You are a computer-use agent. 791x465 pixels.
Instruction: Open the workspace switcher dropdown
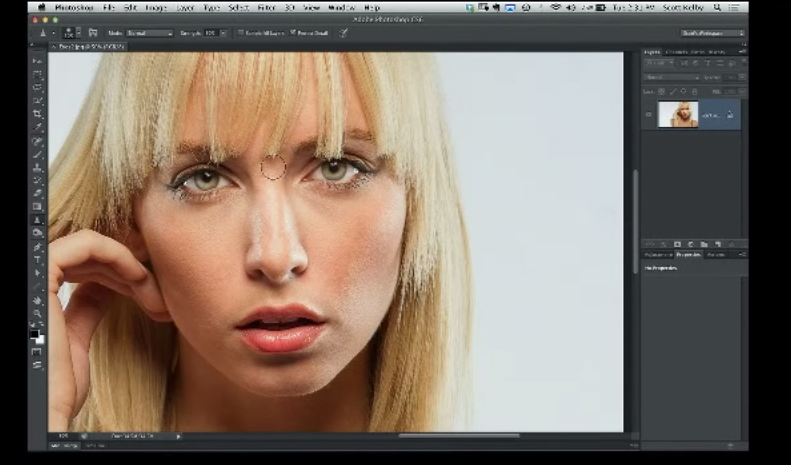coord(713,33)
